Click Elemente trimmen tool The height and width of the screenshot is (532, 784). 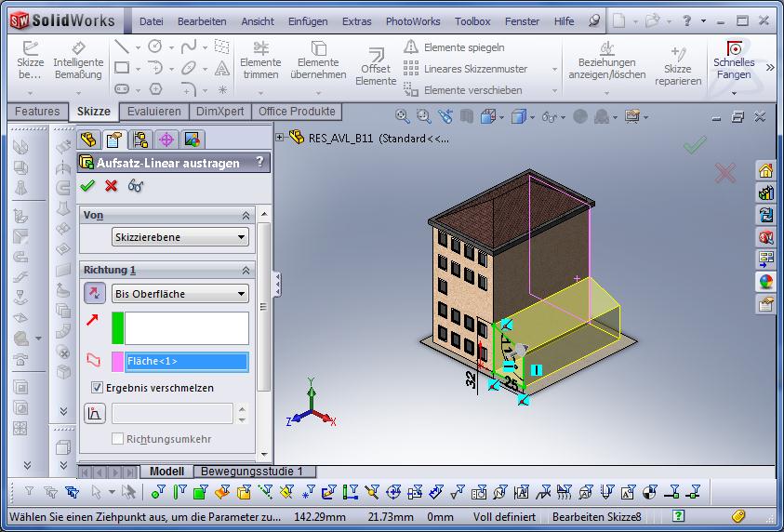[260, 61]
